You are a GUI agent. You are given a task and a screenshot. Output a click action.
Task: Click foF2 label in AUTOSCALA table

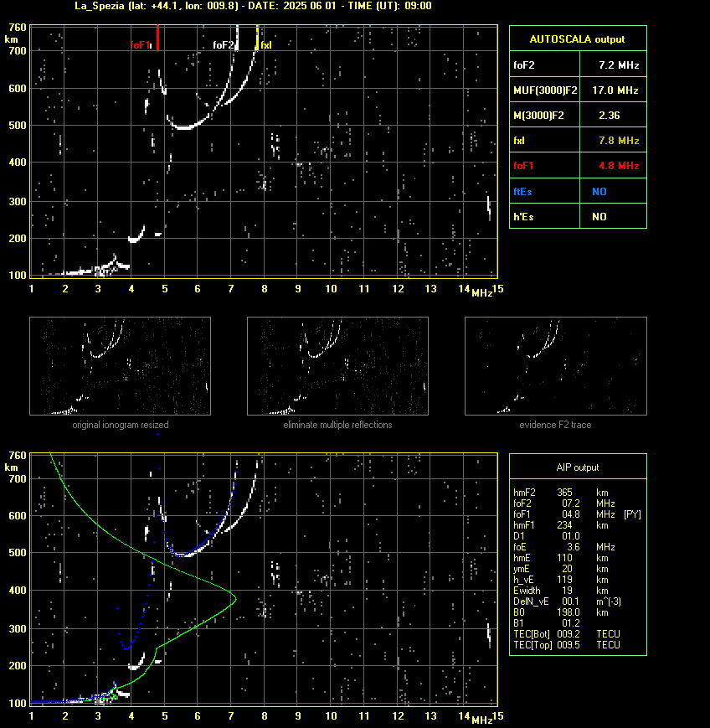[x=524, y=65]
